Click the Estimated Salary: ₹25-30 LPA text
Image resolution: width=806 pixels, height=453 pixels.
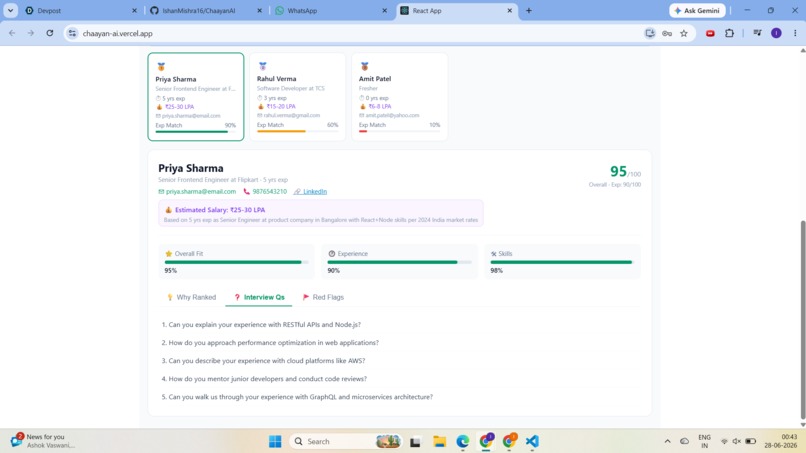220,210
